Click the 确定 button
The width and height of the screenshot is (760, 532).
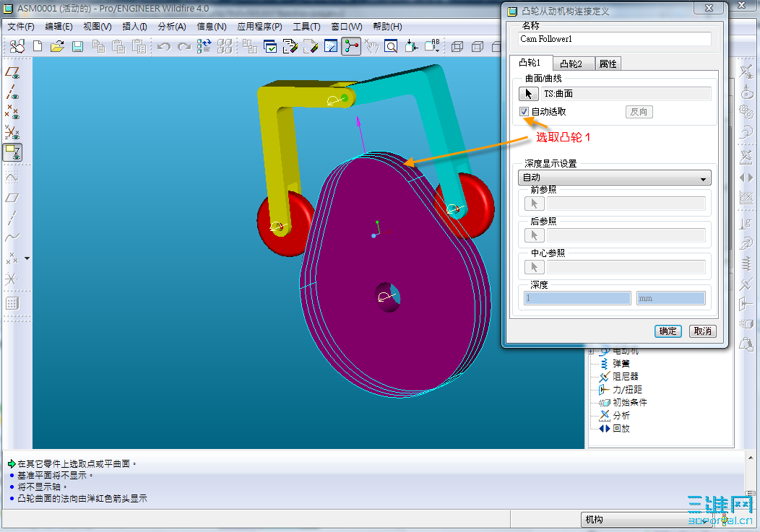(668, 331)
